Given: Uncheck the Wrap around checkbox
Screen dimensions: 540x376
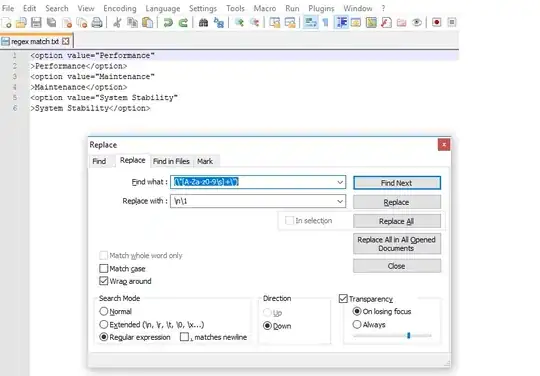Looking at the screenshot, I should [103, 281].
